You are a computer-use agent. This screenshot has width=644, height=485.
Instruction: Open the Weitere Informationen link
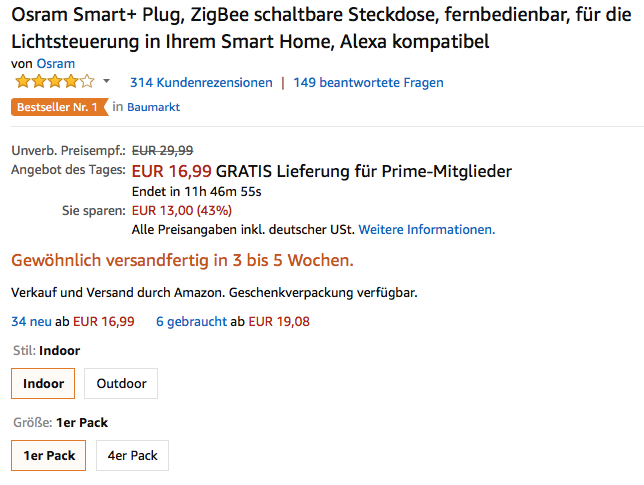pos(426,229)
